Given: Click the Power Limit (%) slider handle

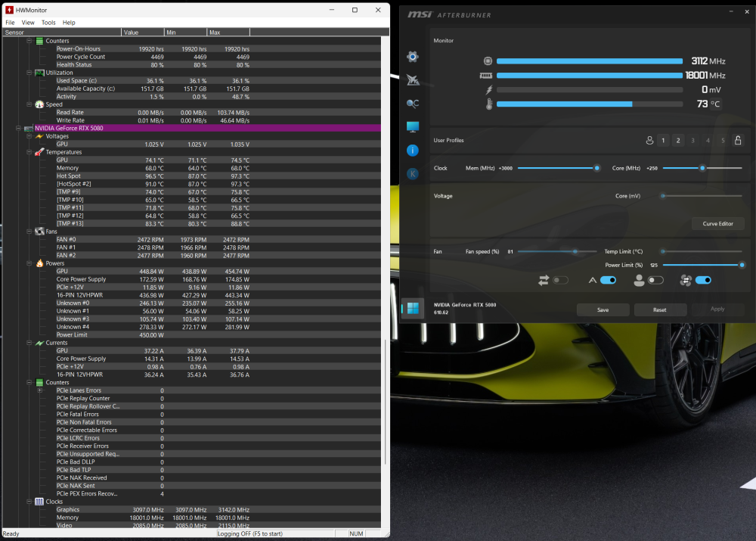Looking at the screenshot, I should point(742,265).
